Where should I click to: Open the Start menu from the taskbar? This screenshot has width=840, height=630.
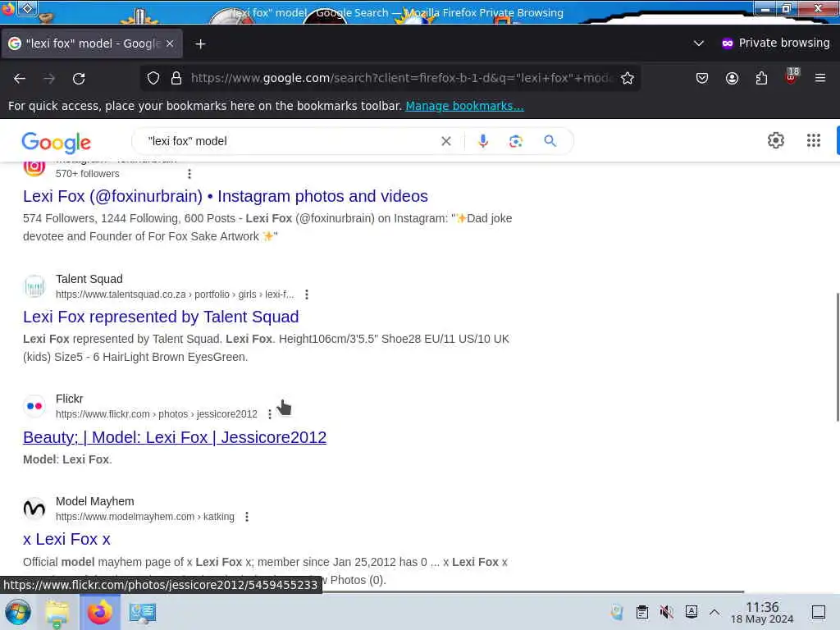[18, 612]
